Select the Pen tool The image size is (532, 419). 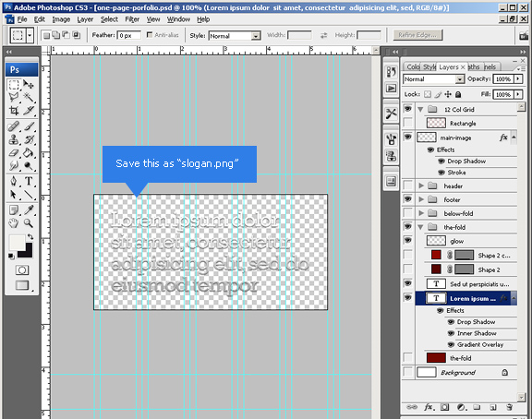(x=14, y=181)
